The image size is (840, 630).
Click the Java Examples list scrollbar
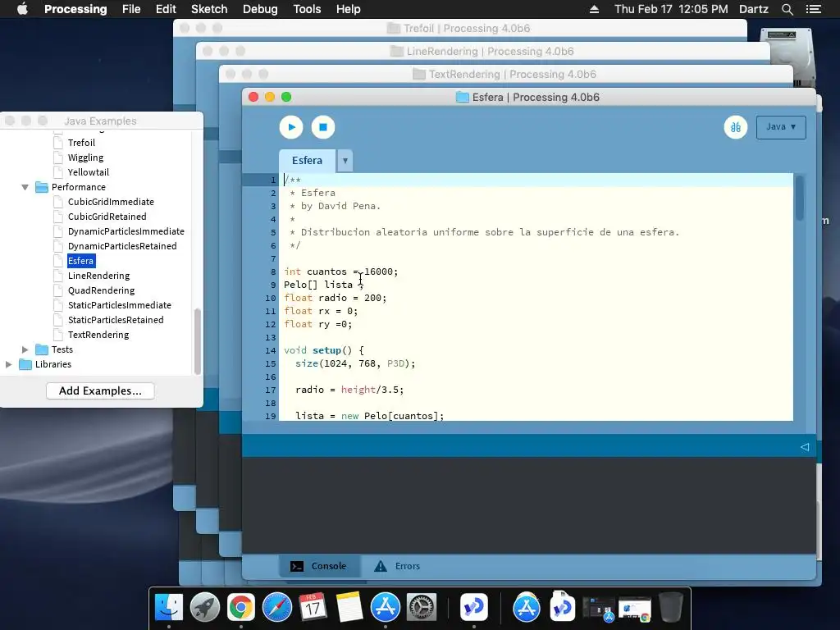point(197,341)
